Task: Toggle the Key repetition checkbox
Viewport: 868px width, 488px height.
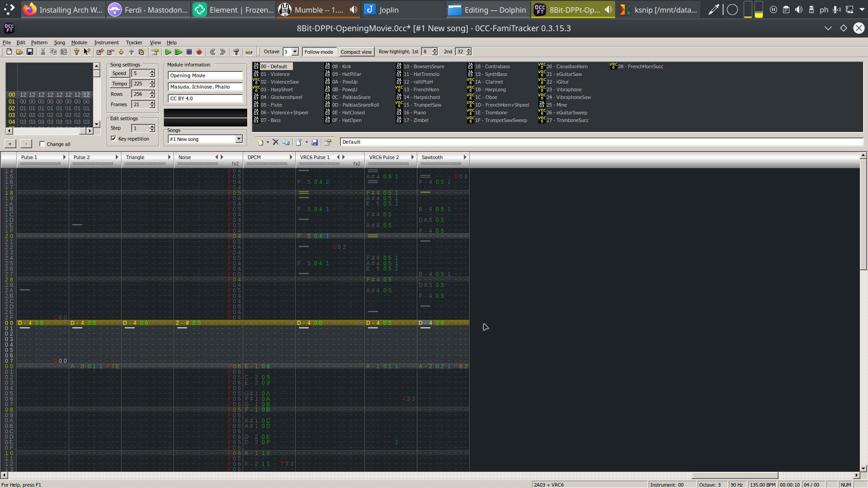Action: click(x=114, y=139)
